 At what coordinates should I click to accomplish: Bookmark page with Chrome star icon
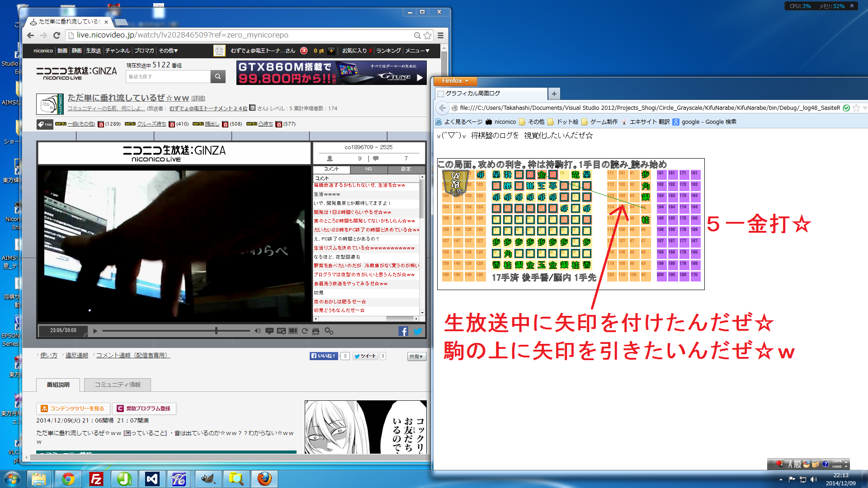click(428, 35)
